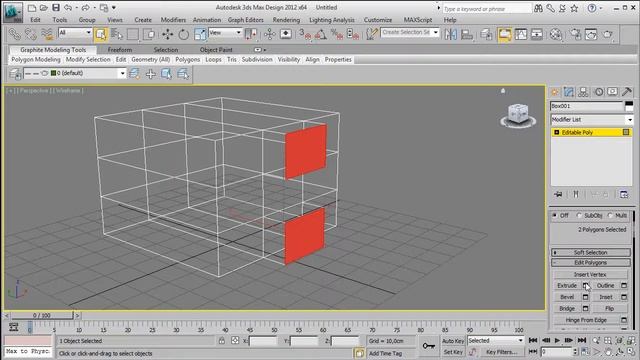Open Render Setup icon

pyautogui.click(x=576, y=34)
